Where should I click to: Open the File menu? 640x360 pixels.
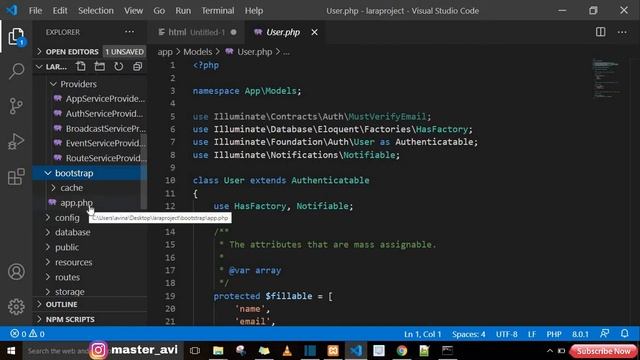[35, 11]
